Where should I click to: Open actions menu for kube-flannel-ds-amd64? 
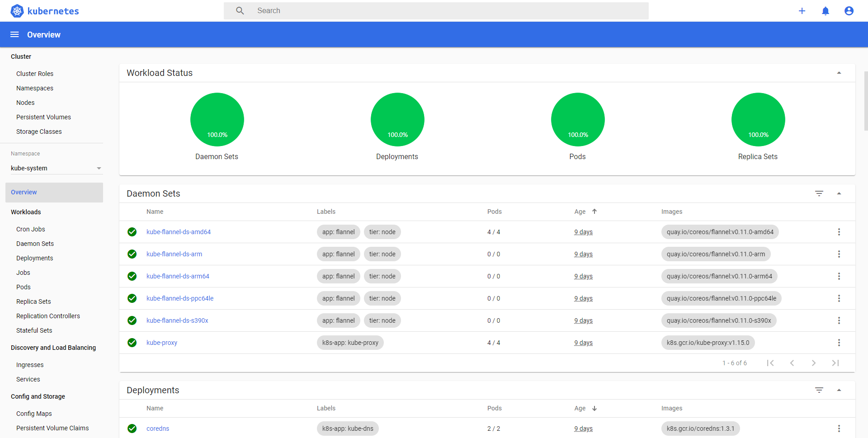click(x=839, y=232)
